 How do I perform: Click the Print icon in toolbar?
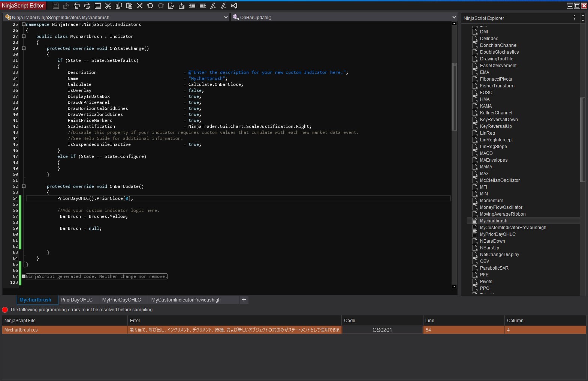[77, 6]
